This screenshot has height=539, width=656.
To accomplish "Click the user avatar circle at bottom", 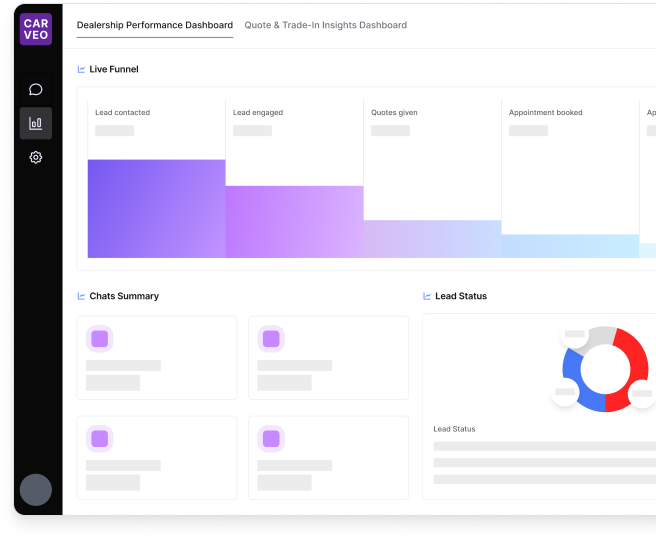I will pyautogui.click(x=36, y=490).
